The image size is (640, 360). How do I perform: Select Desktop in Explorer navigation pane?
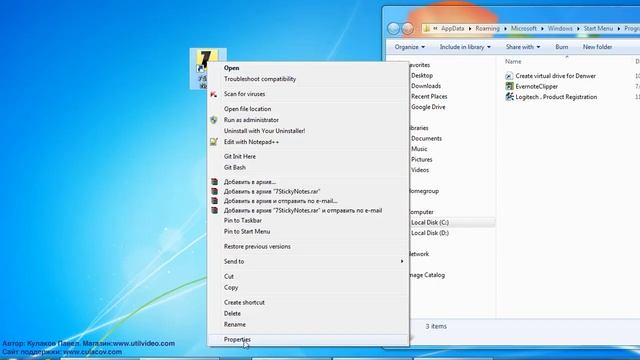[422, 76]
